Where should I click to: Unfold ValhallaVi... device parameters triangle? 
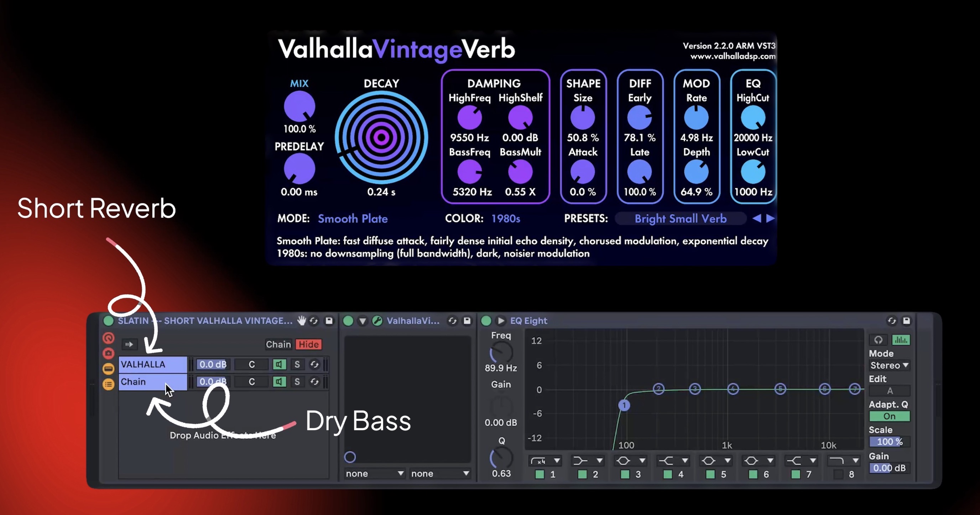click(363, 321)
